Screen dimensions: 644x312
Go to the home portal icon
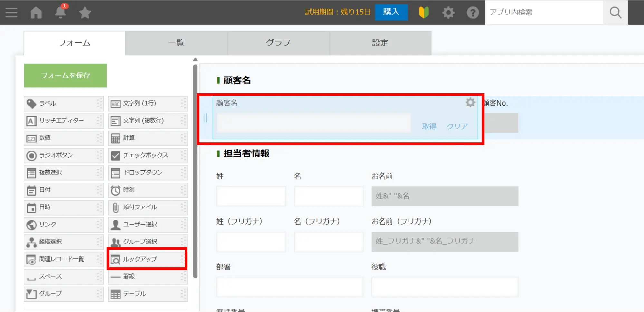36,13
